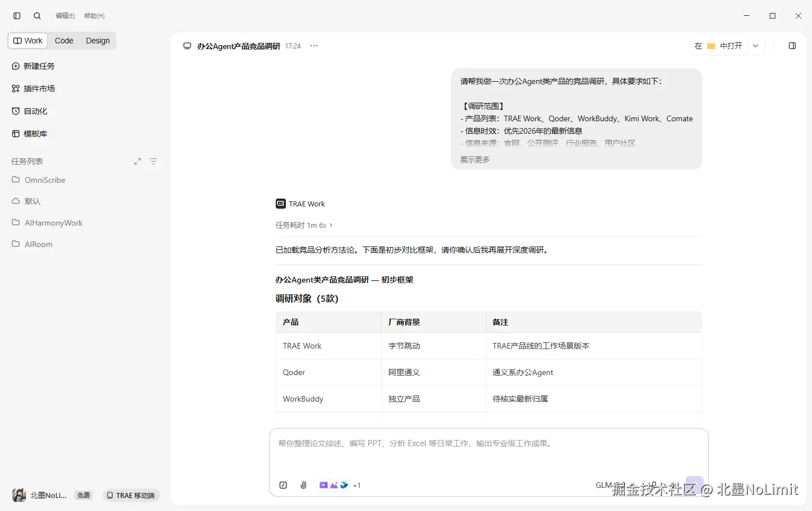Click the expand icon beside 任务列表
The width and height of the screenshot is (812, 511).
coord(138,161)
